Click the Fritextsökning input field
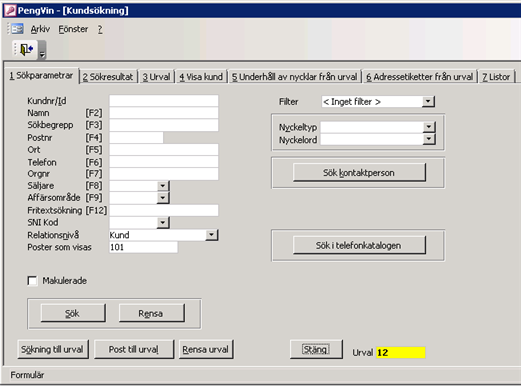Viewport: 521px width, 386px height. point(164,210)
